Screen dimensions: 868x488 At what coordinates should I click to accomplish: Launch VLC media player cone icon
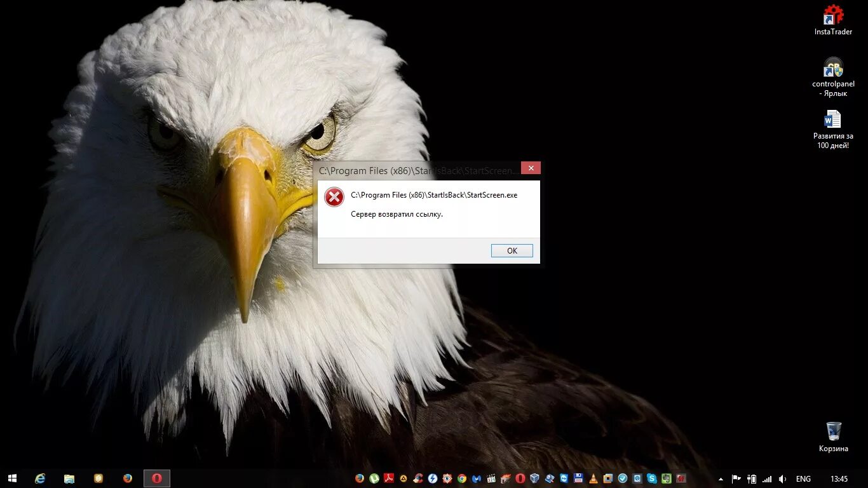click(593, 478)
